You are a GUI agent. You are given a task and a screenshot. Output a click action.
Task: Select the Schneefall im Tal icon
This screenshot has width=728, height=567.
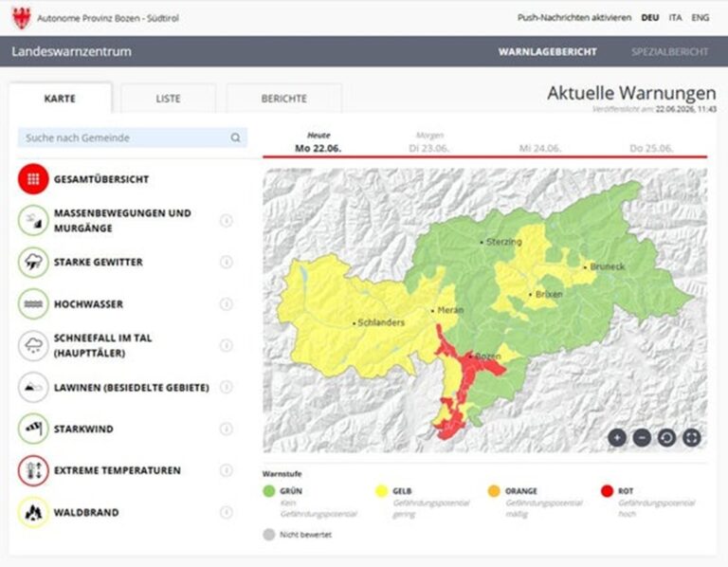coord(33,345)
